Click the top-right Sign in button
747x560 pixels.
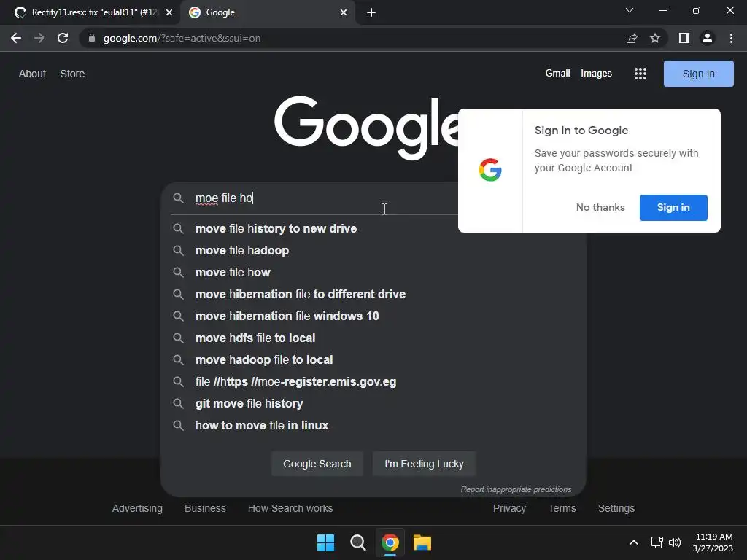[698, 74]
